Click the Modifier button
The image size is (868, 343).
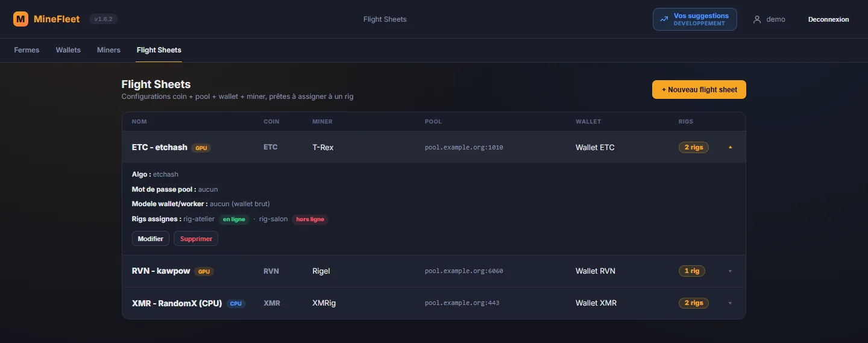pyautogui.click(x=151, y=239)
